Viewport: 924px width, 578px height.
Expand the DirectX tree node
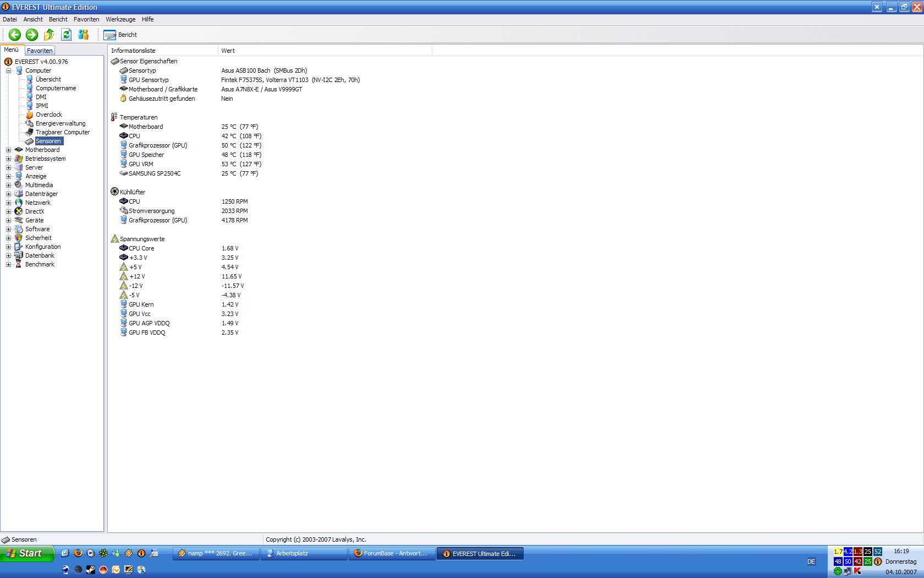click(8, 211)
